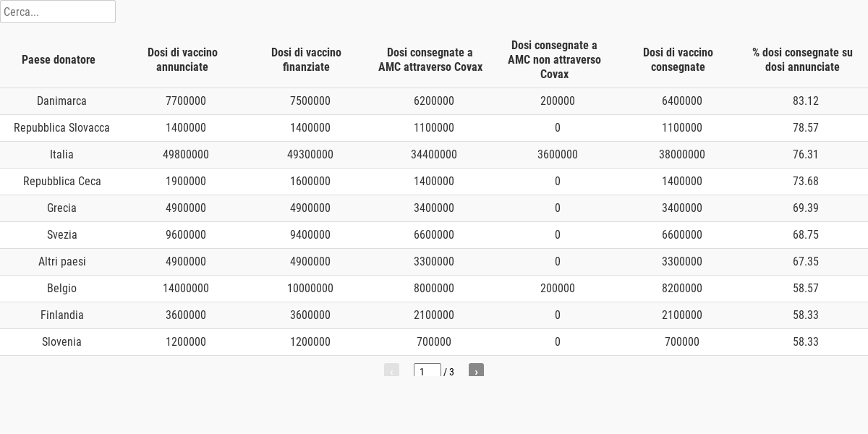Select the Repubblica Ceca cell
The width and height of the screenshot is (868, 434).
(61, 182)
